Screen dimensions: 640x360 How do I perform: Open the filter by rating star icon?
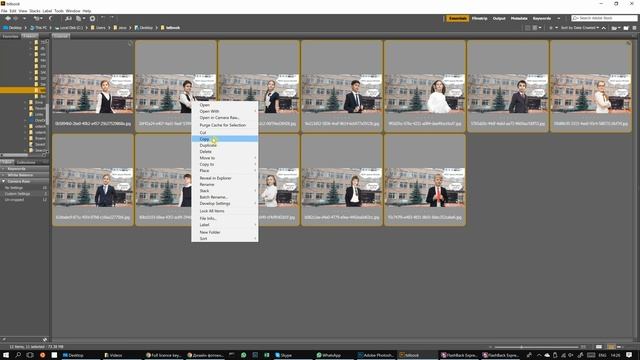pyautogui.click(x=553, y=28)
